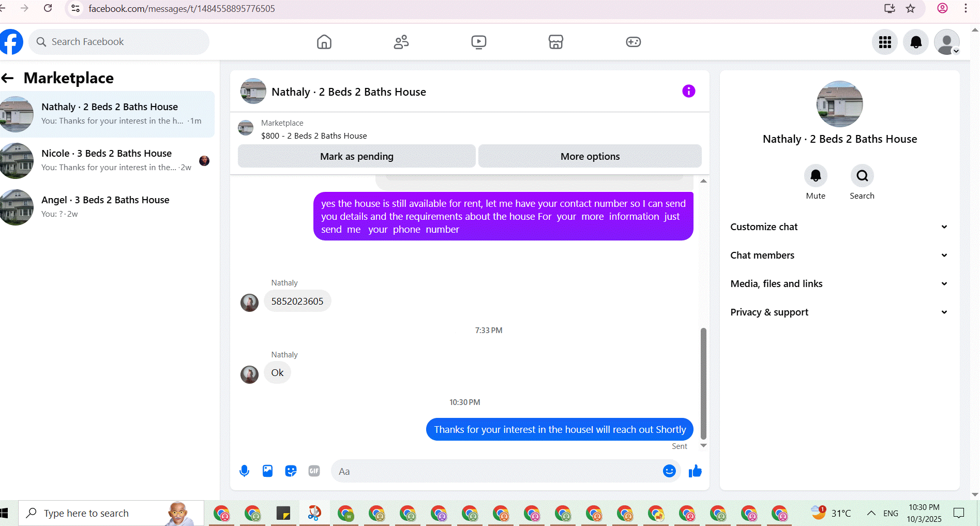Open the Facebook apps grid menu

click(885, 42)
